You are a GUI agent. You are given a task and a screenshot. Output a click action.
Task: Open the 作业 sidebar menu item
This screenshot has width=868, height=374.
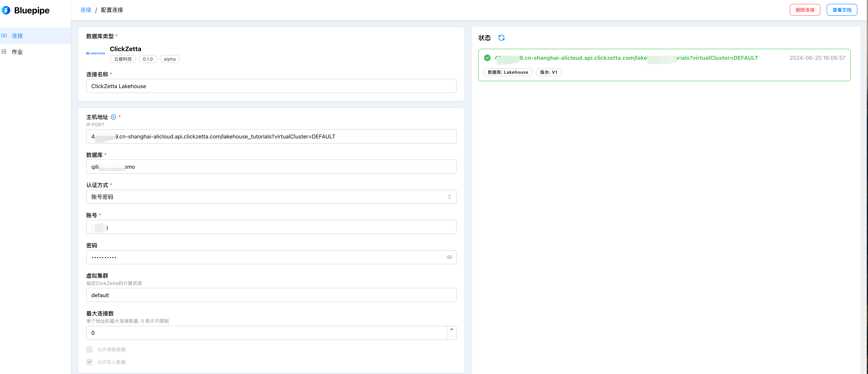click(x=18, y=52)
